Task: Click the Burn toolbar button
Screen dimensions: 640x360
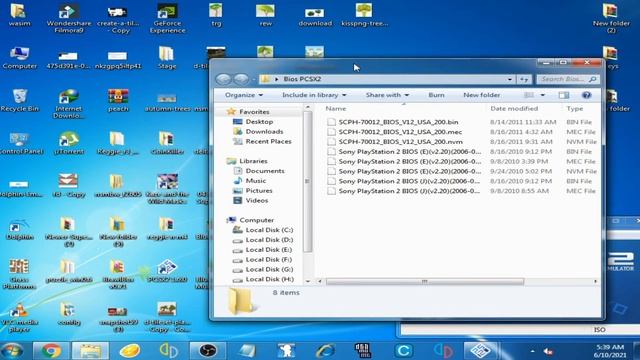Action: click(x=436, y=95)
